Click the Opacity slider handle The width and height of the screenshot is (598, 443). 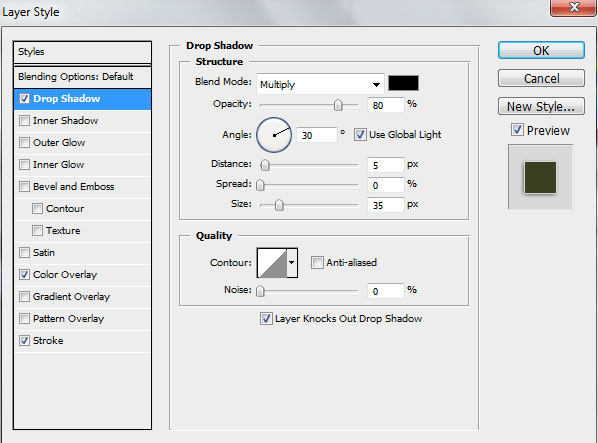[x=338, y=105]
